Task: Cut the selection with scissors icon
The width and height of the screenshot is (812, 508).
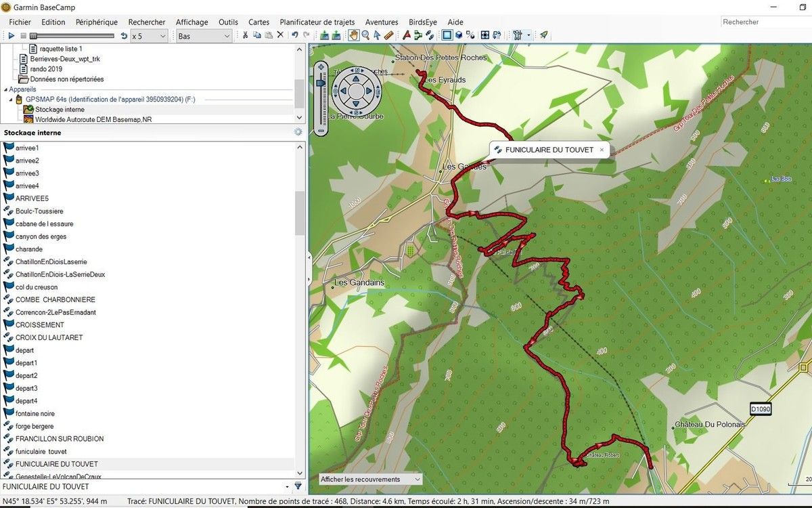Action: pyautogui.click(x=245, y=35)
